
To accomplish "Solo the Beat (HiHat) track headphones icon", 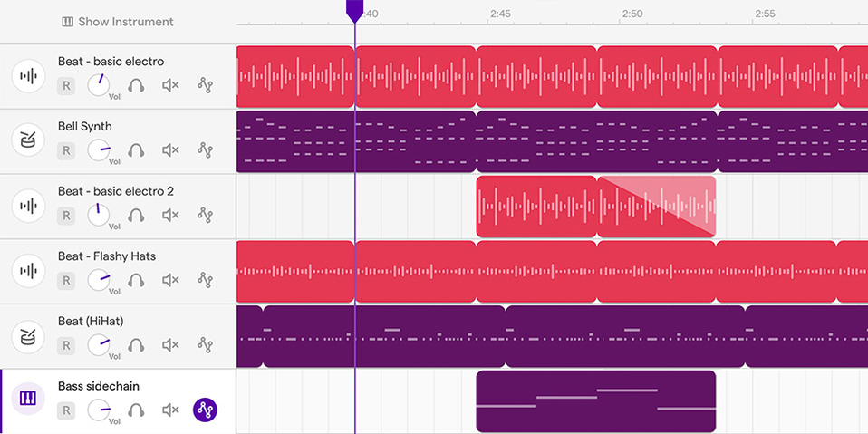I will click(137, 345).
